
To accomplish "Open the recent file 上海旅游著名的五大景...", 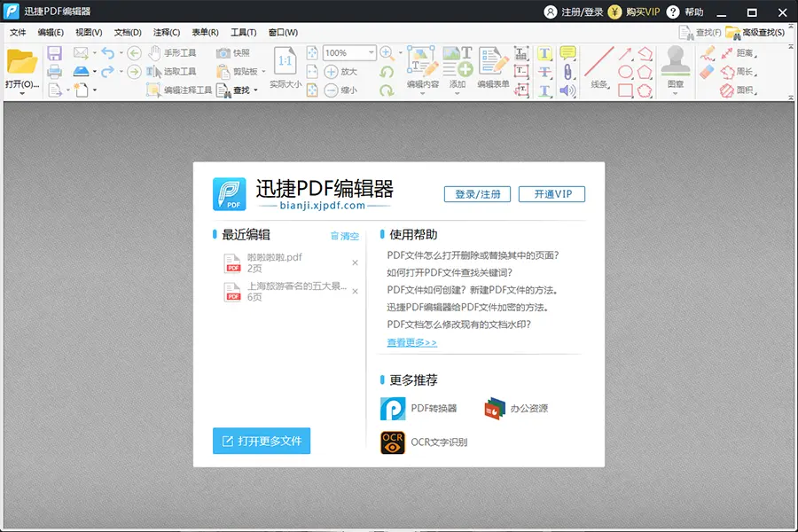I will 286,291.
